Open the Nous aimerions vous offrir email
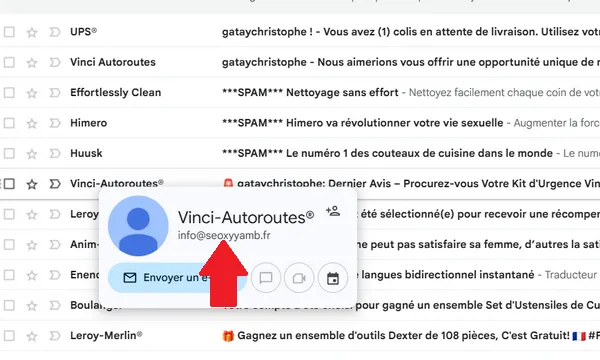600x360 pixels. [411, 62]
